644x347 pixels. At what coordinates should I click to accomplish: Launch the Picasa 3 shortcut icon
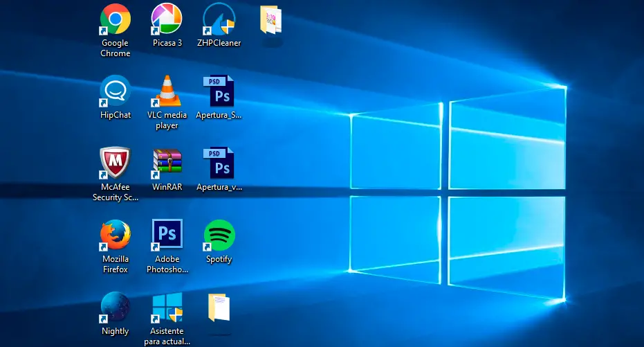pyautogui.click(x=167, y=19)
